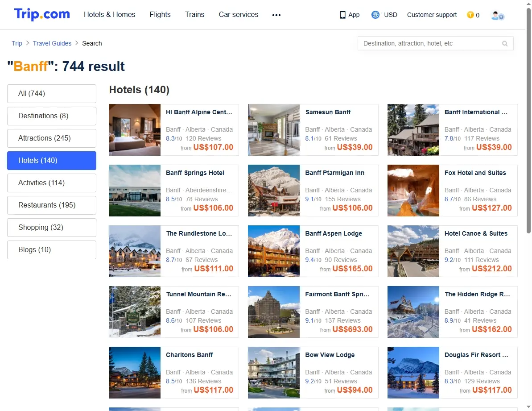Viewport: 532px width, 411px height.
Task: Select the Blogs (10) filter
Action: 52,250
